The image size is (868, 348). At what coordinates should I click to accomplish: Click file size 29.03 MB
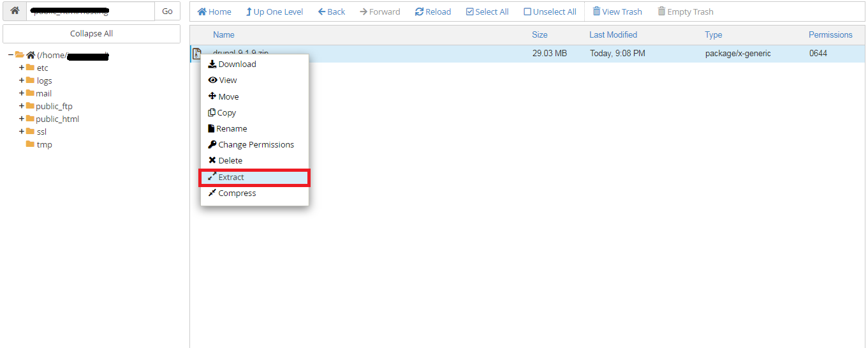point(550,54)
